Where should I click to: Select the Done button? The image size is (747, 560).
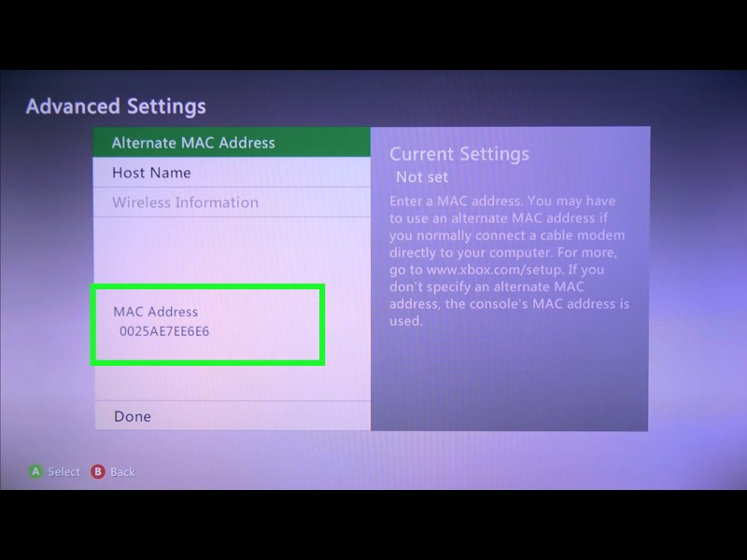[233, 415]
